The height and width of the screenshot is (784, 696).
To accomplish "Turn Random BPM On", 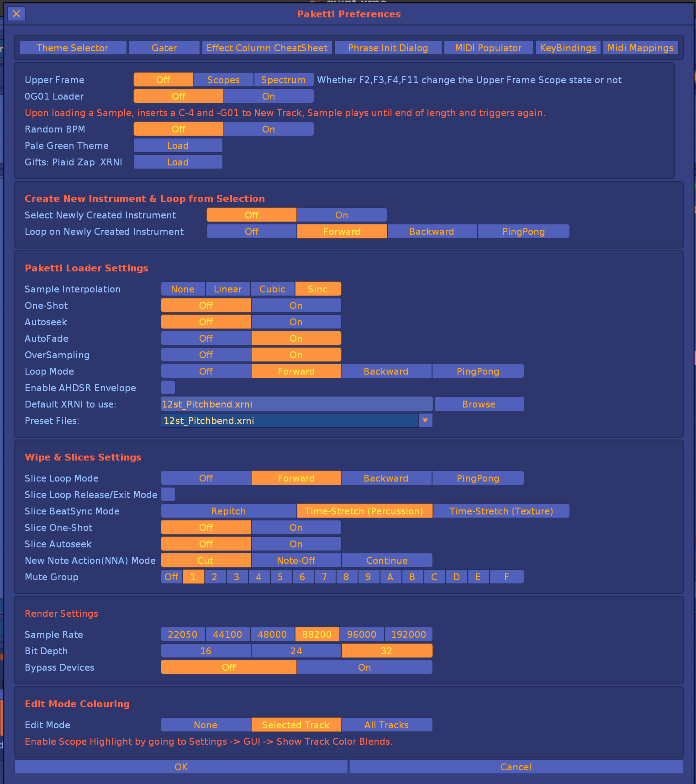I will (269, 129).
